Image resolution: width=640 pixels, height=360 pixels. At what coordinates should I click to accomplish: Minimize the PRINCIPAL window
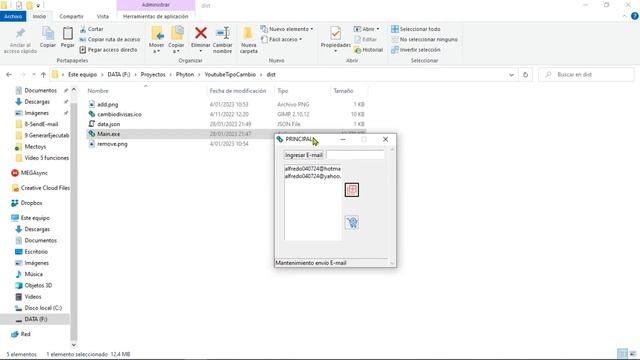click(x=343, y=140)
